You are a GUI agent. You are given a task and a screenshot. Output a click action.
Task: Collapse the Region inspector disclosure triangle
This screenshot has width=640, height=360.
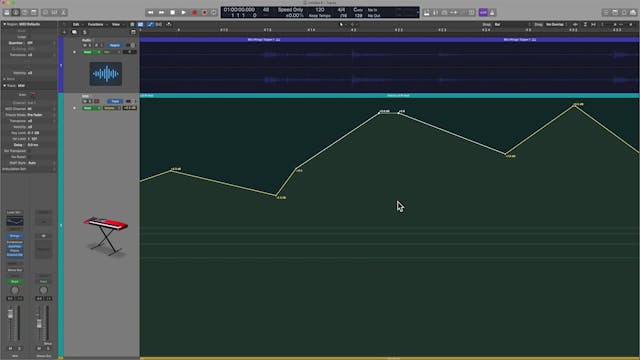click(x=4, y=24)
